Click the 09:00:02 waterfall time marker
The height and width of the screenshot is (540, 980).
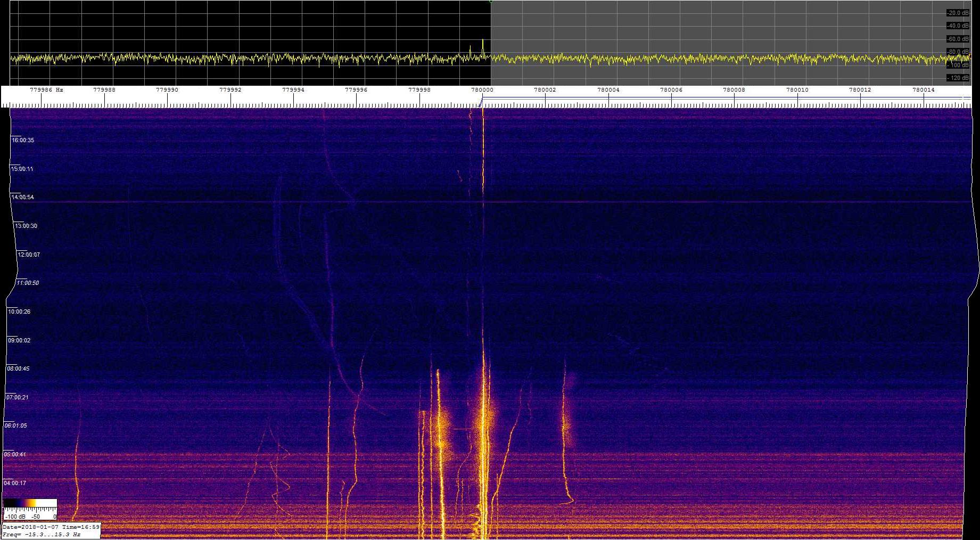point(19,340)
